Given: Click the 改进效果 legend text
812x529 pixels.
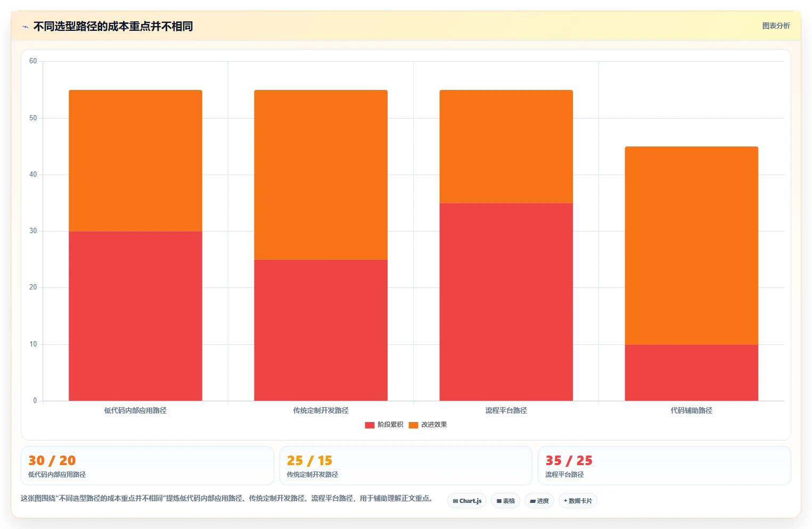Looking at the screenshot, I should click(x=434, y=425).
